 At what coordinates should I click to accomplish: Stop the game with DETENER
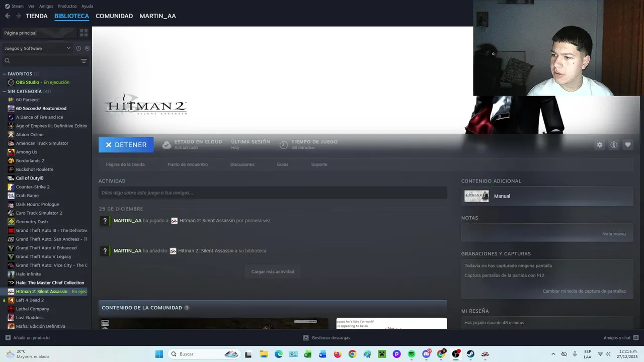126,145
